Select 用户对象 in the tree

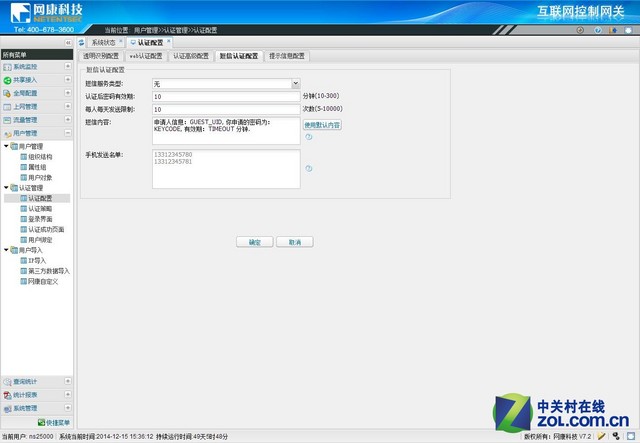[40, 178]
